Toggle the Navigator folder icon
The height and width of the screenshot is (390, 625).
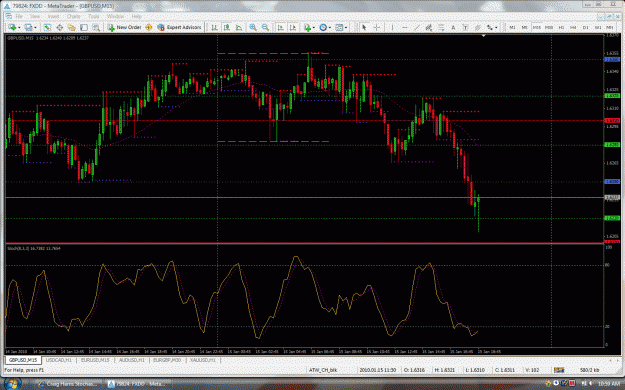71,28
